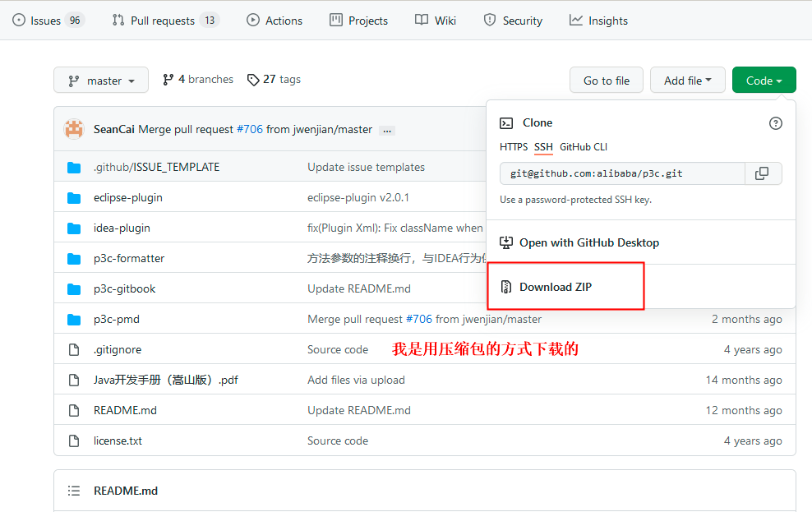Click '12 months ago' timestamp
The height and width of the screenshot is (512, 812).
(744, 411)
